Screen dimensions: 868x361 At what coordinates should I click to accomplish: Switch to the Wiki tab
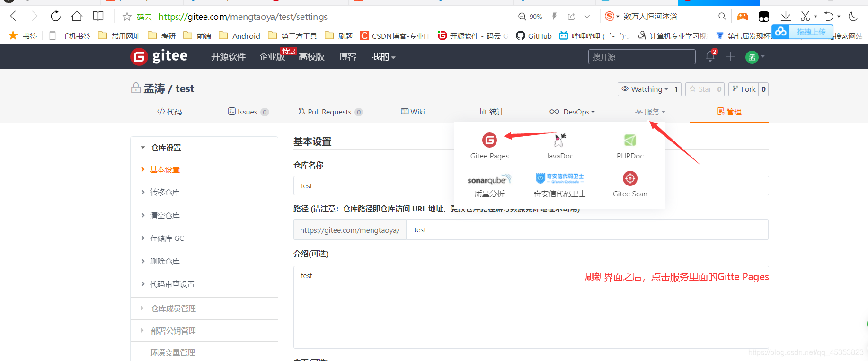(413, 112)
